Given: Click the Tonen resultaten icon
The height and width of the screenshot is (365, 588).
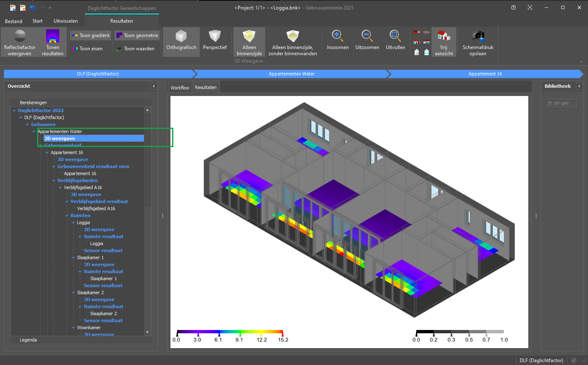Looking at the screenshot, I should click(x=53, y=36).
